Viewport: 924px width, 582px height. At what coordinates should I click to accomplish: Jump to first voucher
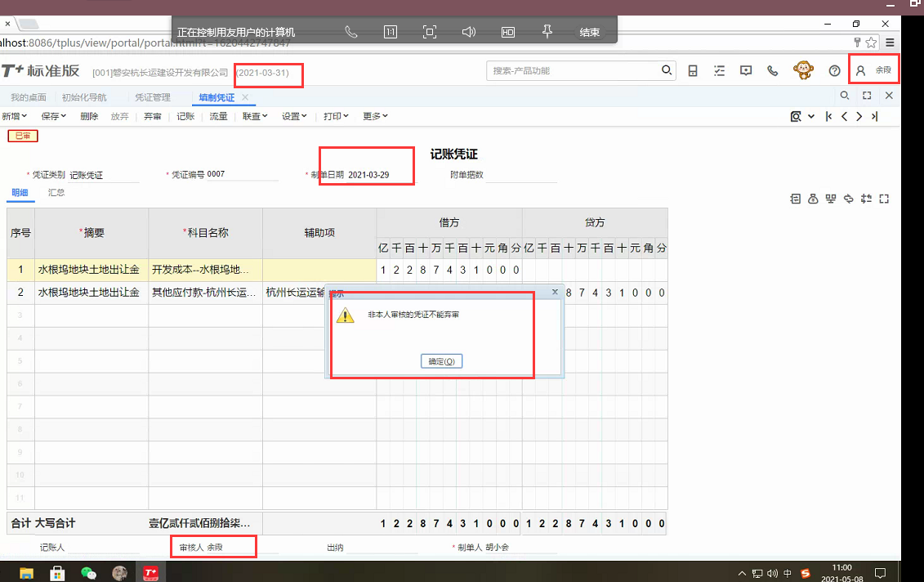click(x=828, y=116)
